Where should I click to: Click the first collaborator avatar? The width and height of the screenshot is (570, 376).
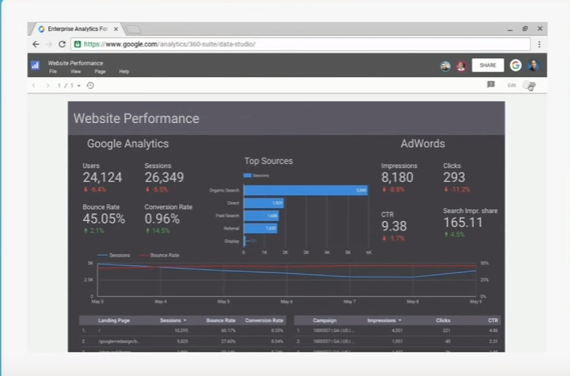pos(445,66)
